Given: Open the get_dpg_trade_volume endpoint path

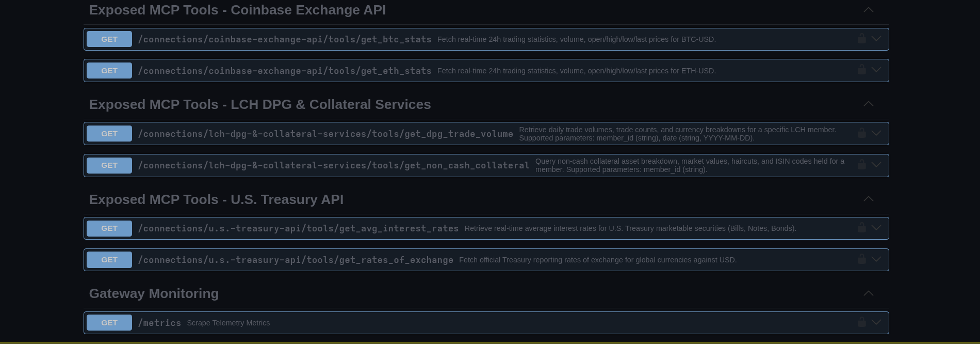Looking at the screenshot, I should [x=325, y=134].
